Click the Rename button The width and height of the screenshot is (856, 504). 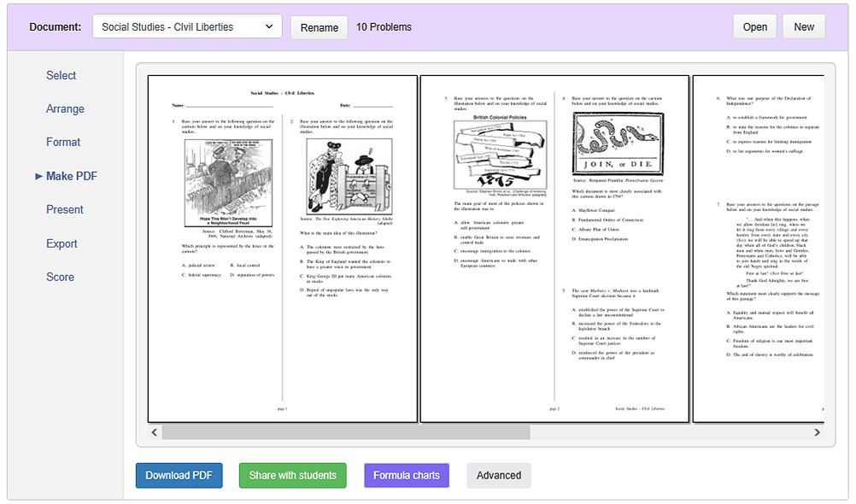coord(320,27)
